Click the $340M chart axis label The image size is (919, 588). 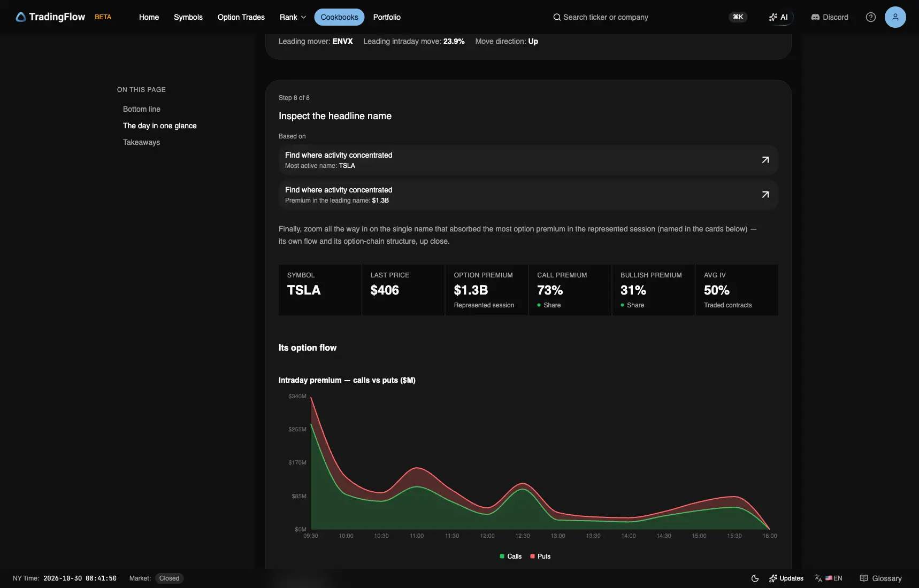pos(297,396)
